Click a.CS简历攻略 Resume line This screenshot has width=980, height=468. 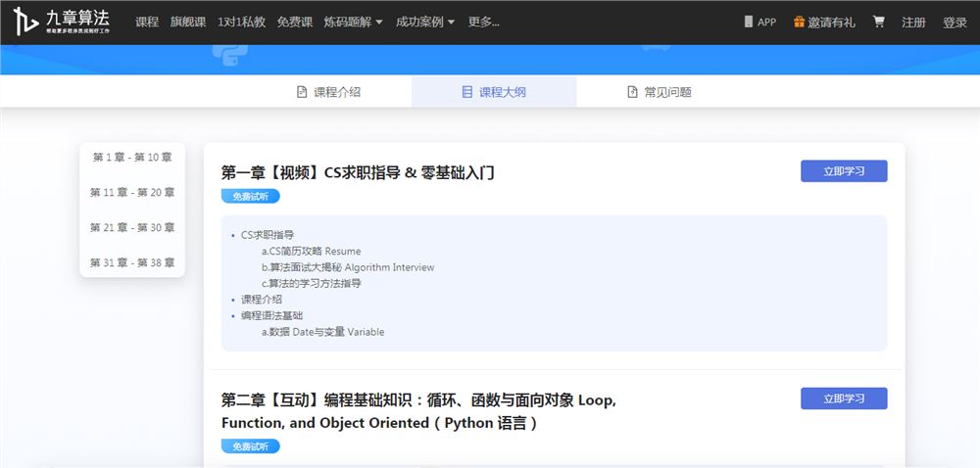[x=312, y=252]
